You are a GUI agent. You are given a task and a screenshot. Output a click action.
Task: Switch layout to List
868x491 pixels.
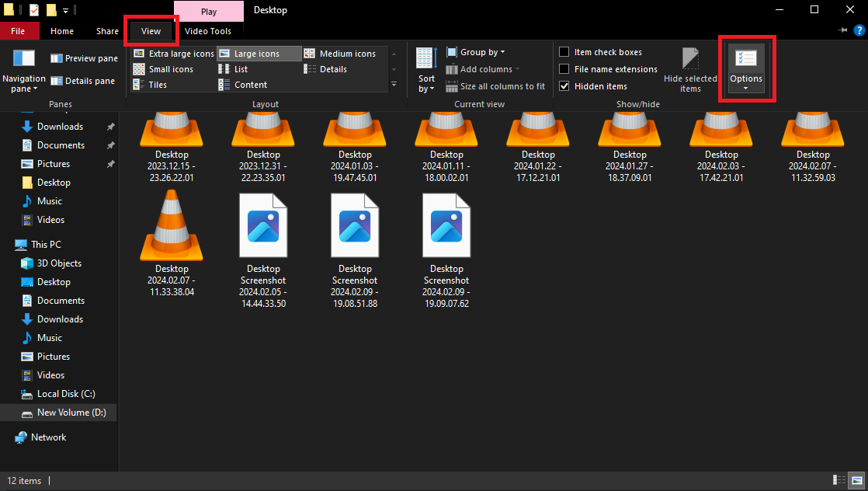(x=233, y=69)
